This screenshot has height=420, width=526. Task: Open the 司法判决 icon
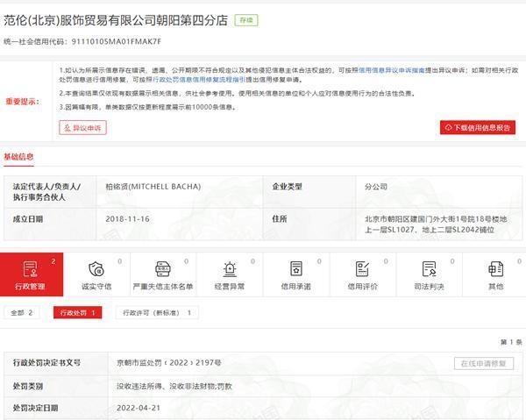429,269
